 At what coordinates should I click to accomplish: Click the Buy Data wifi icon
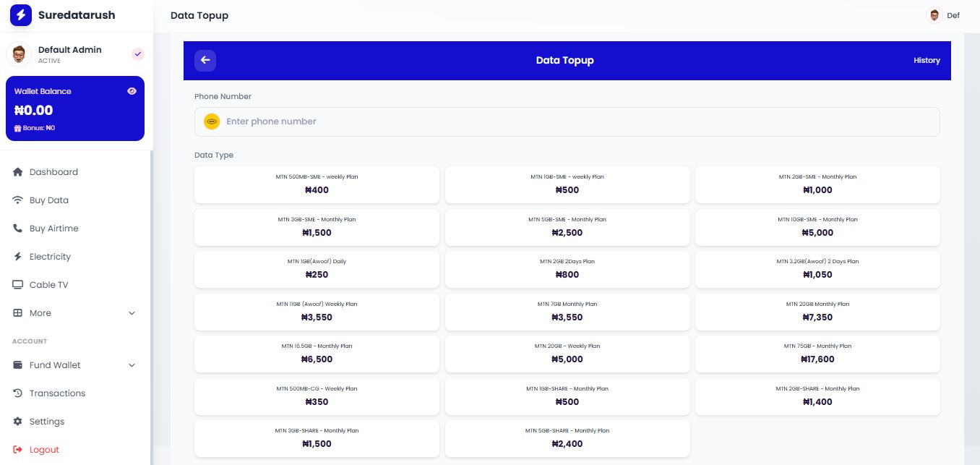click(x=18, y=200)
